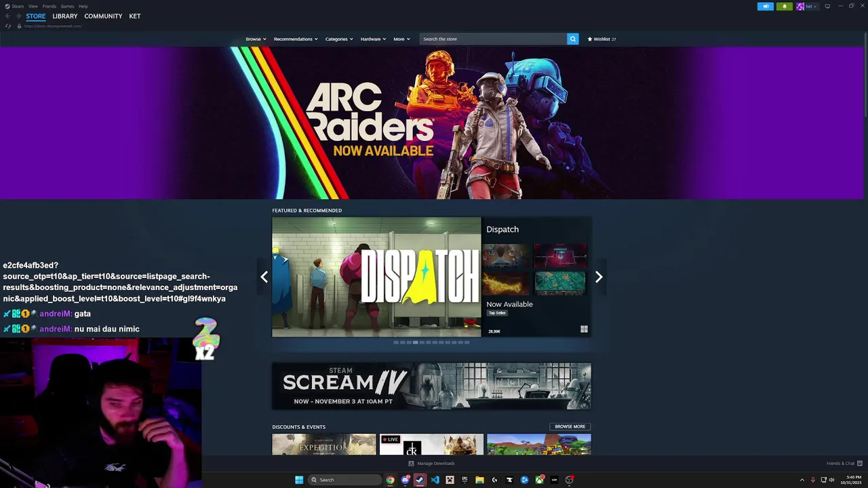Click the Top Seller tag on Dispatch
Image resolution: width=868 pixels, height=488 pixels.
point(497,312)
